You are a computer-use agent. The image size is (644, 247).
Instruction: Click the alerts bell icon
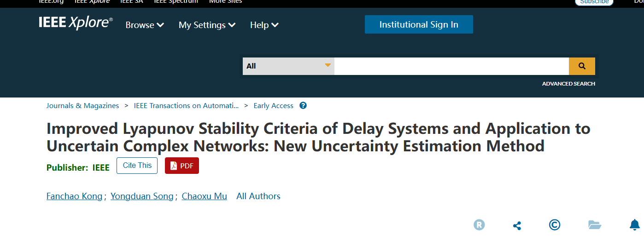pos(634,225)
